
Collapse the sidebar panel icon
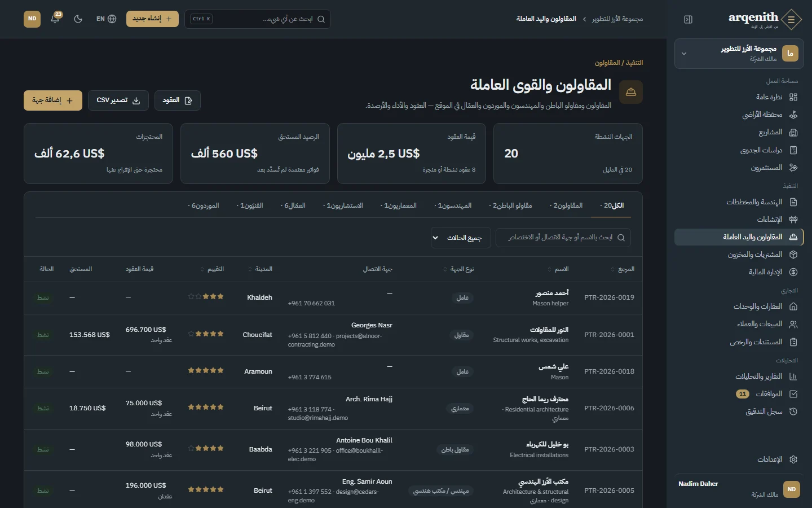click(x=688, y=19)
